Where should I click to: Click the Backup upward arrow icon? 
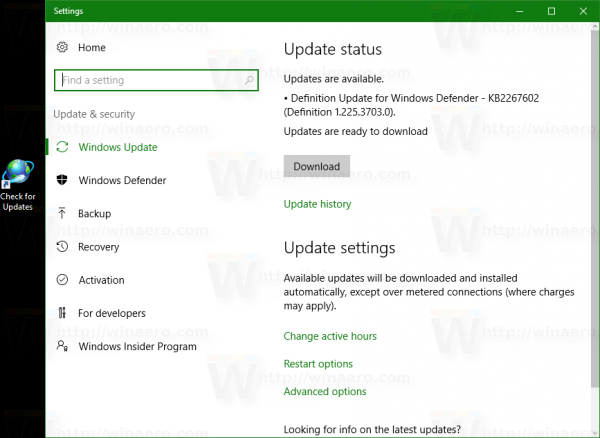(62, 213)
